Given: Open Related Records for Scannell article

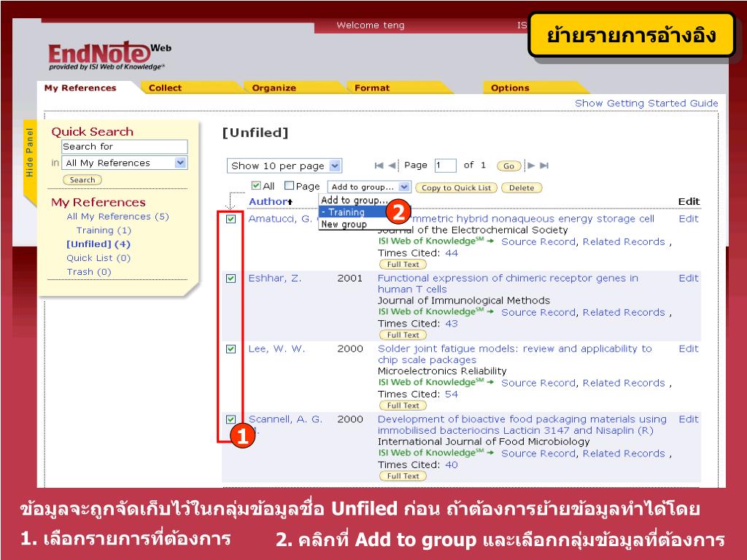Looking at the screenshot, I should tap(624, 454).
